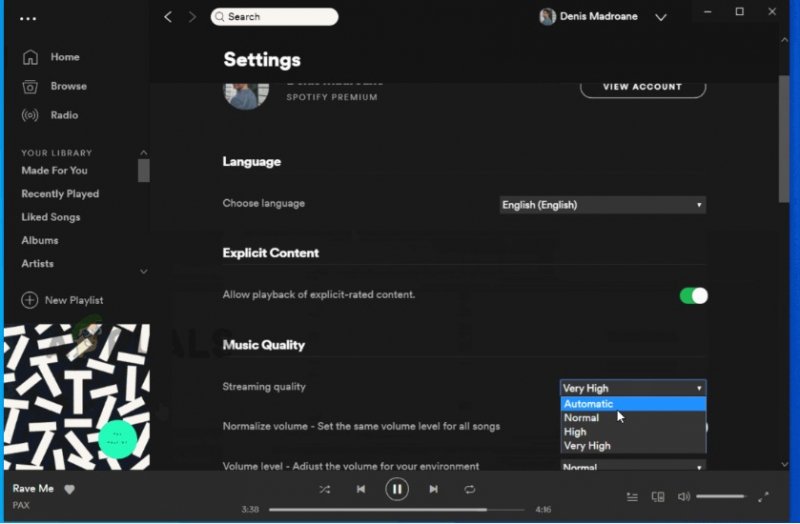The image size is (800, 524).
Task: Click the library sidebar scrollbar thumb
Action: [143, 170]
